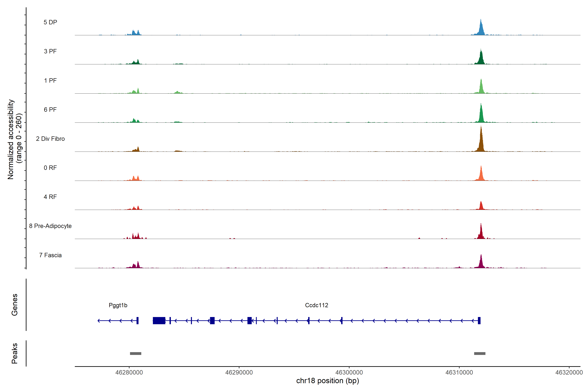
Task: Click the Genes panel label
Action: tap(15, 305)
